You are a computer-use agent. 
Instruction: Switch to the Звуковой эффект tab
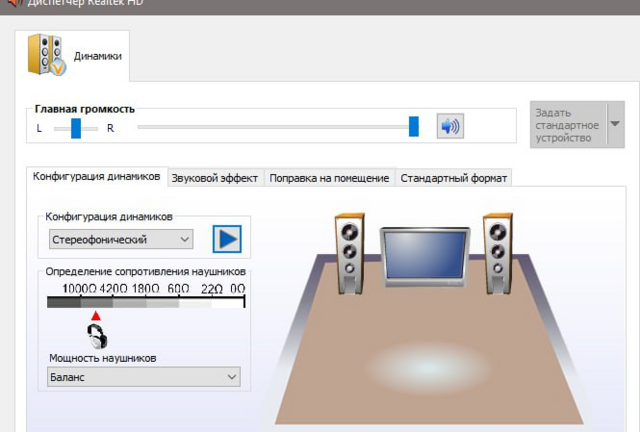(x=215, y=178)
